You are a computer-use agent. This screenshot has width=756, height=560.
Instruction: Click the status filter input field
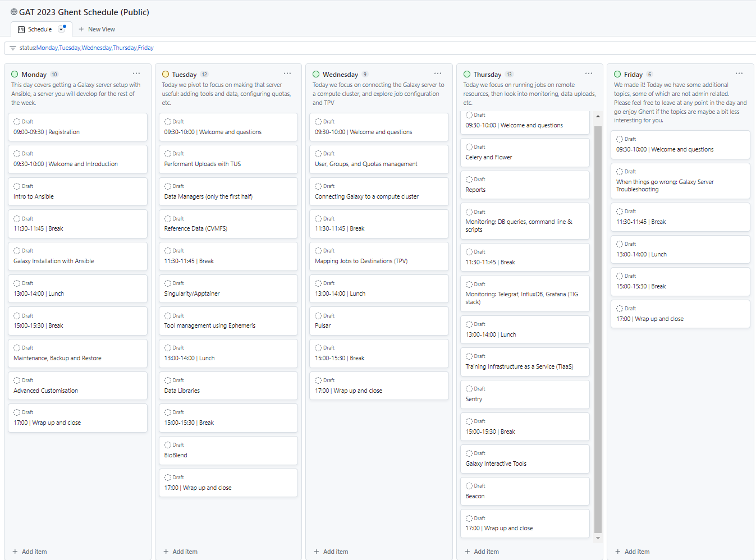380,48
